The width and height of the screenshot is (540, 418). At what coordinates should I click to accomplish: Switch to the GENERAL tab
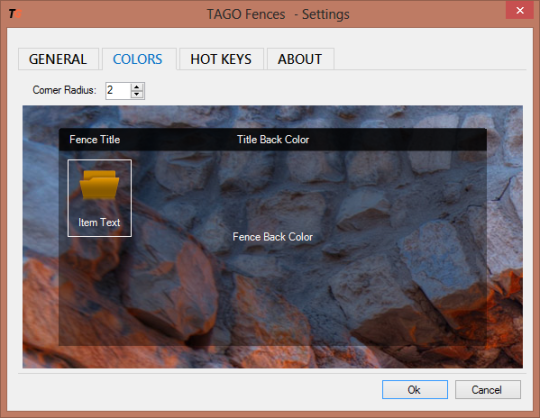click(x=58, y=59)
